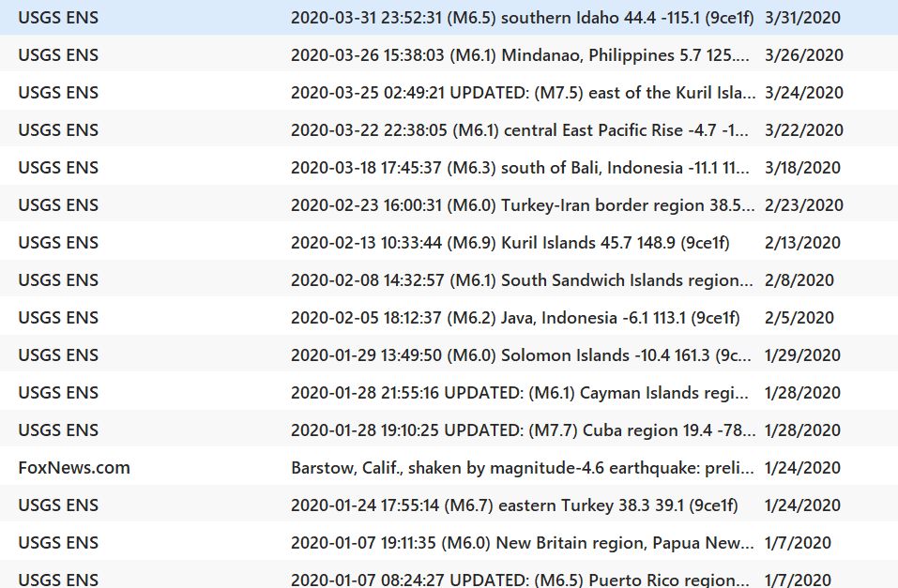The height and width of the screenshot is (588, 898).
Task: Select the Cuba region M7.7 updated email
Action: click(522, 430)
